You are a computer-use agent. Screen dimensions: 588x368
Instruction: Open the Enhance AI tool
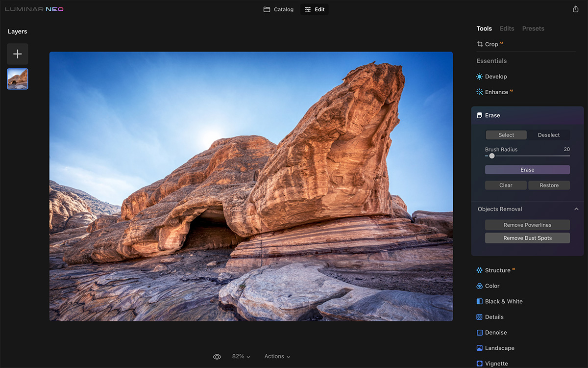[x=496, y=92]
